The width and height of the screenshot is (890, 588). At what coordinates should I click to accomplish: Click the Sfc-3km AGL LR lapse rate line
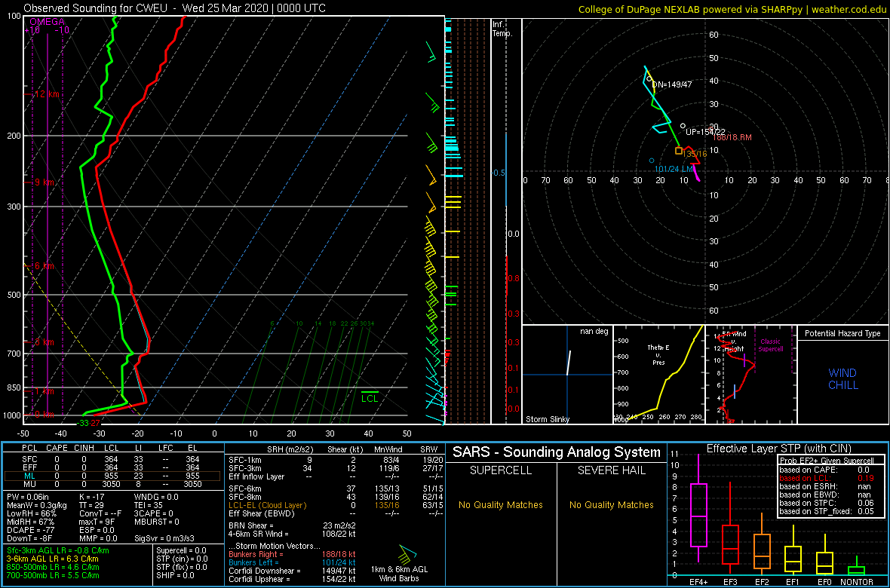click(x=57, y=550)
